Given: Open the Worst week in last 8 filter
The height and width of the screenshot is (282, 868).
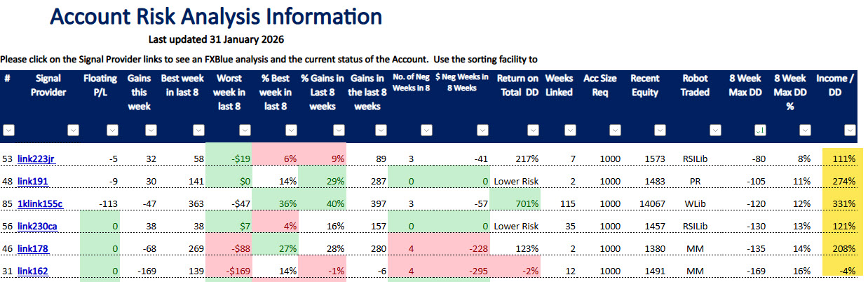Looking at the screenshot, I should [244, 130].
